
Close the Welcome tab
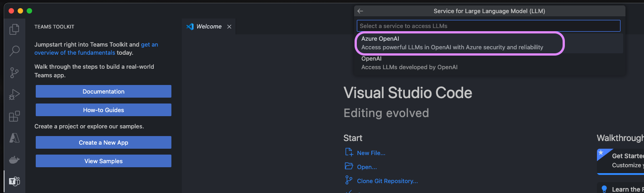point(229,27)
